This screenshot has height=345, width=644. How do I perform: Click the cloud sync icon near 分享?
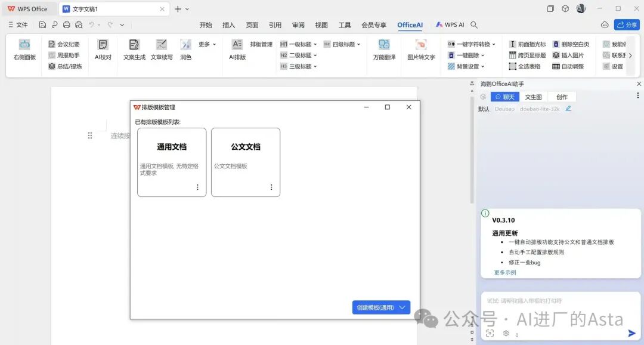[605, 24]
